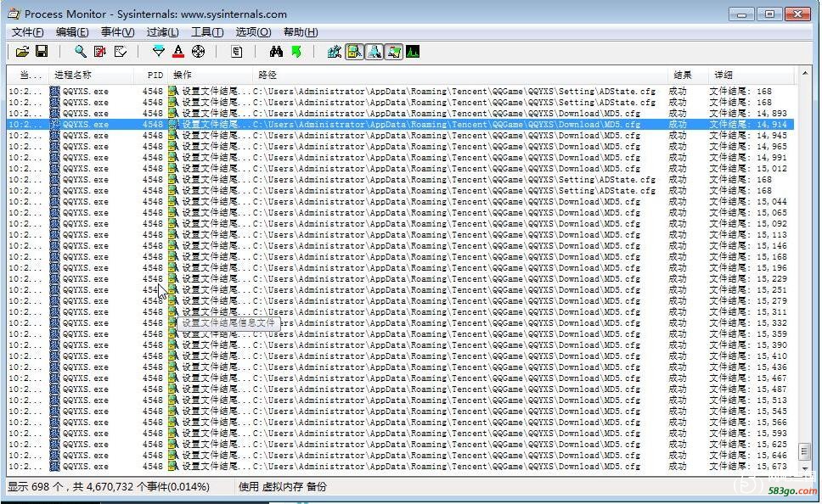Open the 事件(V) menu
Viewport: 822px width, 504px height.
[117, 32]
